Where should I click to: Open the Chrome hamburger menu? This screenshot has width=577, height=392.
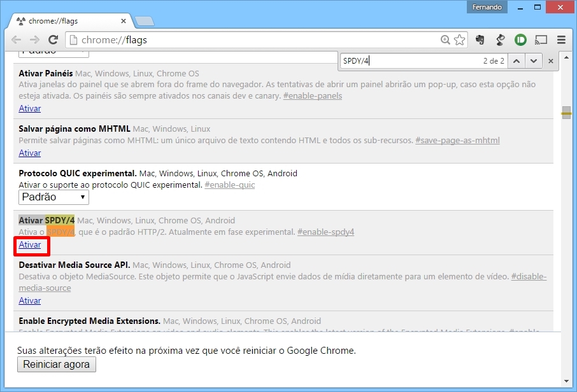(x=561, y=39)
